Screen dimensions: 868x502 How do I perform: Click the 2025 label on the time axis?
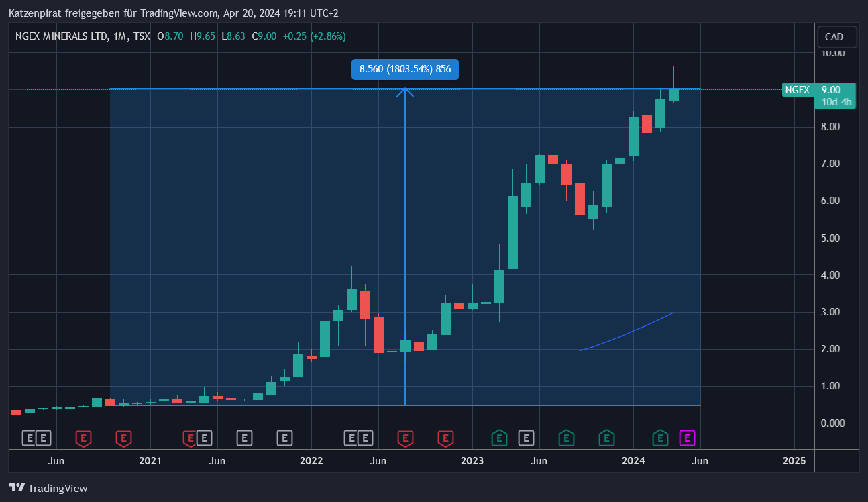pos(794,461)
